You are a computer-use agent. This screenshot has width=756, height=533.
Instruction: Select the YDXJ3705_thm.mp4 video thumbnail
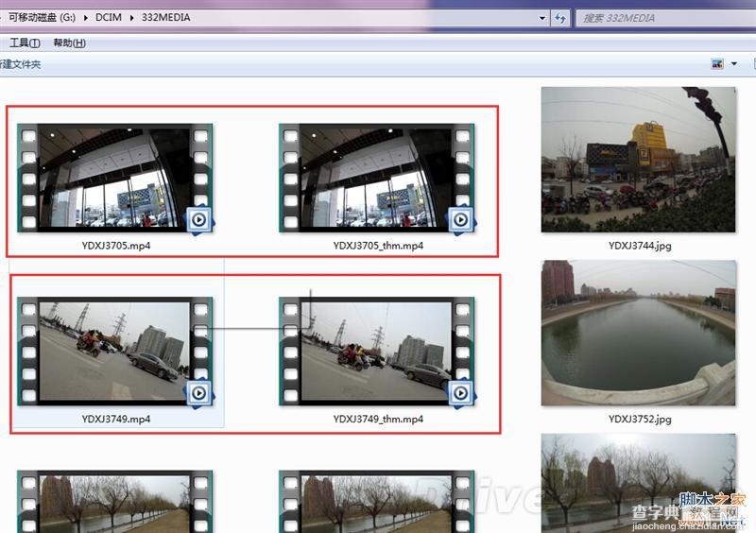coord(376,178)
